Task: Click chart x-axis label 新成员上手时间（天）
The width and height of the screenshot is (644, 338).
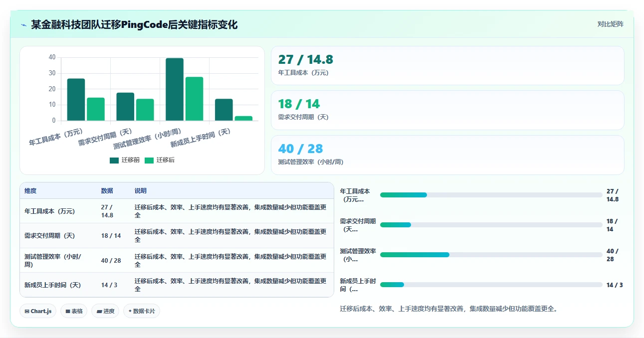Action: pos(201,138)
